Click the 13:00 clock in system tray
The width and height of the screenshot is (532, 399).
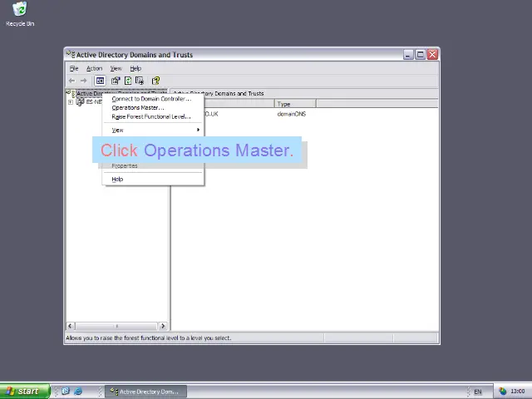point(517,392)
